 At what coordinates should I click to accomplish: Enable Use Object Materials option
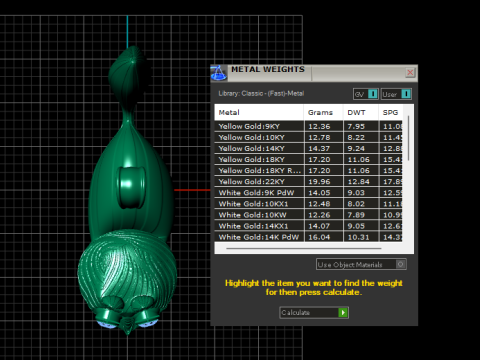click(x=361, y=264)
